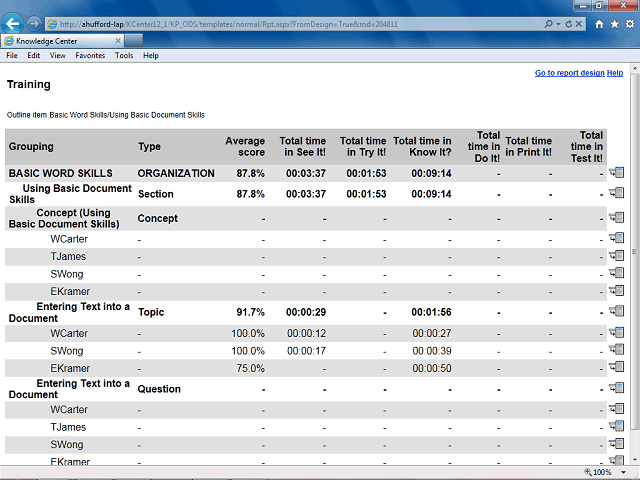Open detail icon for SWong under Question
The image size is (640, 480).
coord(617,443)
